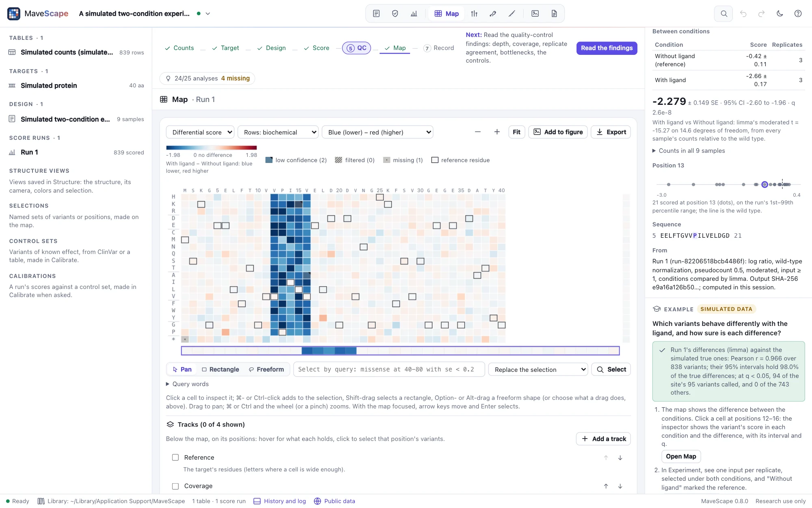
Task: Select the Pan drag mode
Action: click(x=182, y=369)
